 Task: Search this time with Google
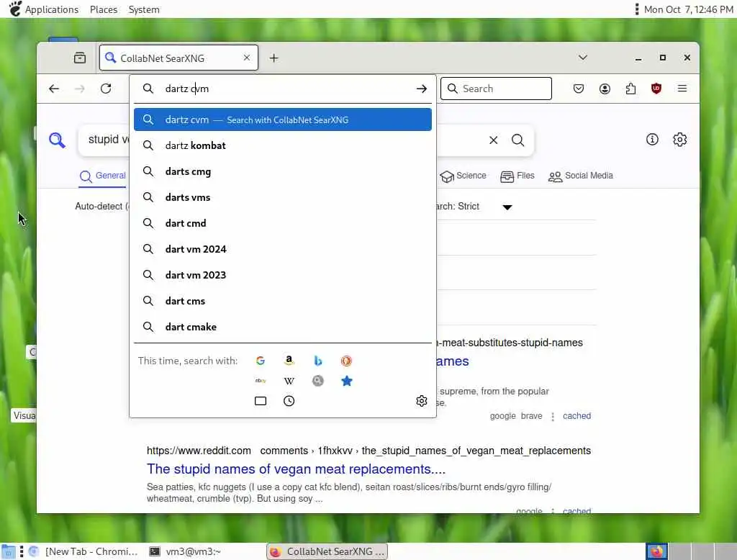(x=261, y=361)
